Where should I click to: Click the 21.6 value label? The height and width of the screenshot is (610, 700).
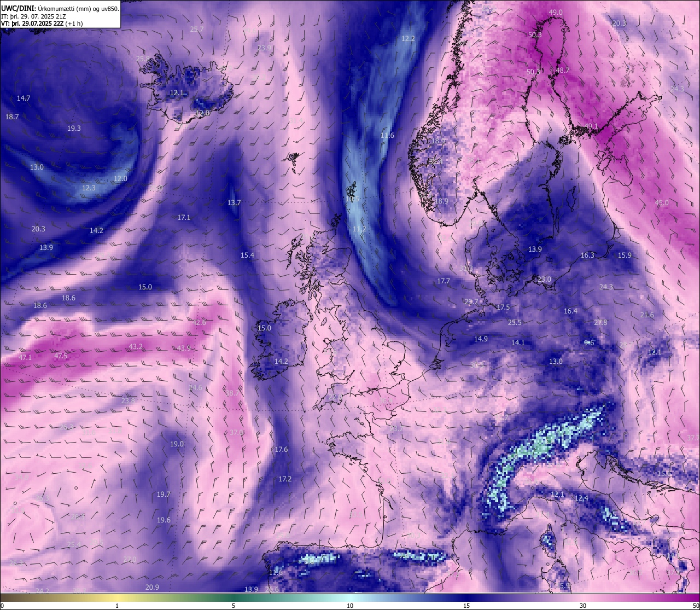[647, 315]
